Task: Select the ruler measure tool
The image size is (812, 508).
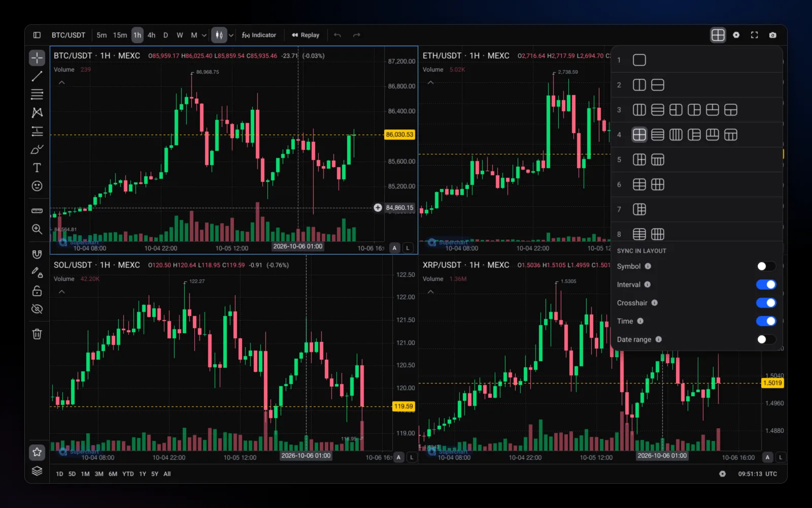Action: click(x=37, y=210)
